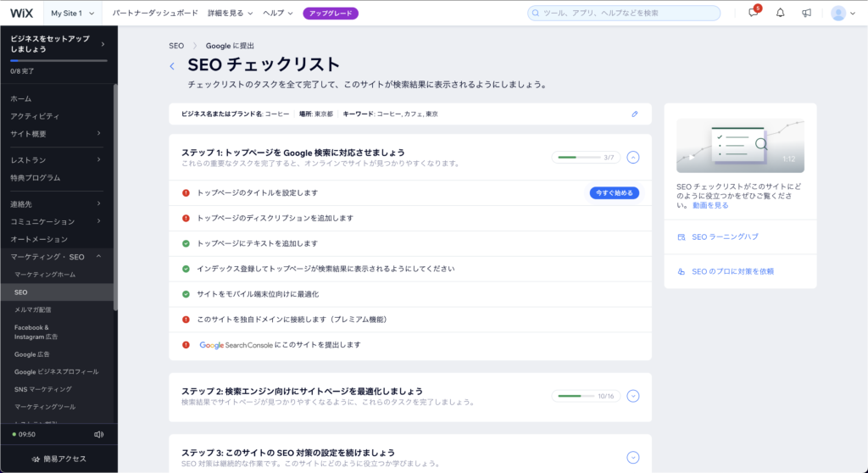Click red alert icon for 独自ドメイン row
The height and width of the screenshot is (473, 868).
186,320
